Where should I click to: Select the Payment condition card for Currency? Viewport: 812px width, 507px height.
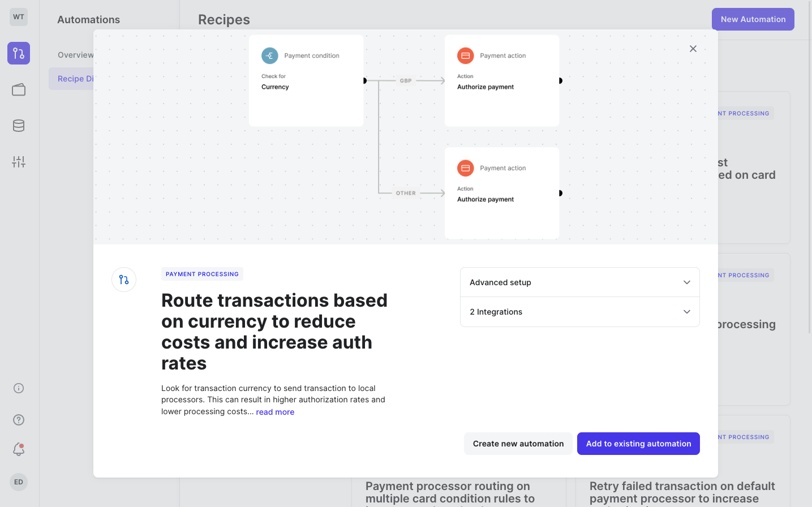[x=306, y=80]
